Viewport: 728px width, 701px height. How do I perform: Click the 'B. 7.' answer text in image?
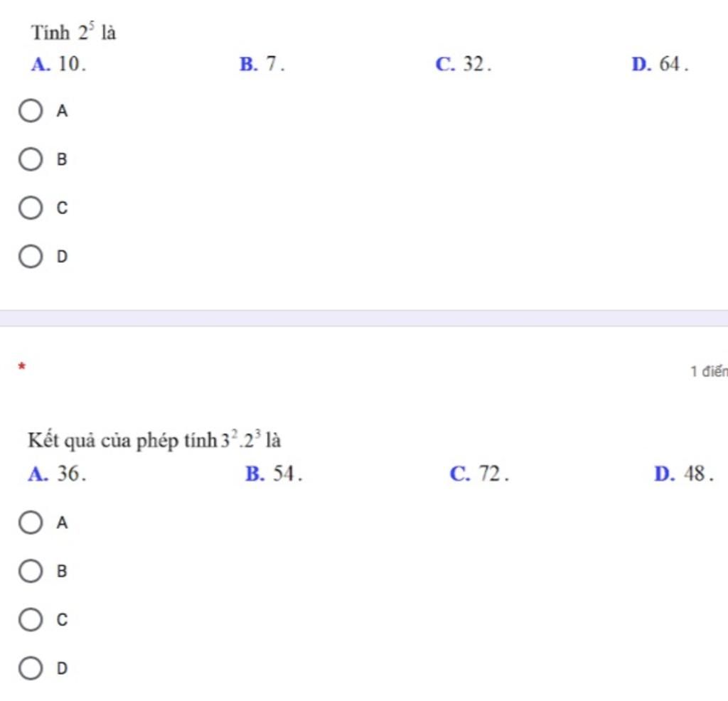pos(262,64)
